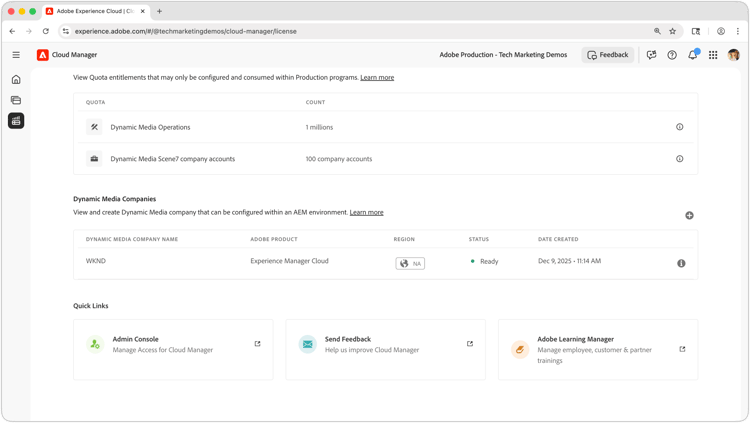Open the Adobe Learning Manager quick link
The image size is (750, 423).
click(598, 350)
